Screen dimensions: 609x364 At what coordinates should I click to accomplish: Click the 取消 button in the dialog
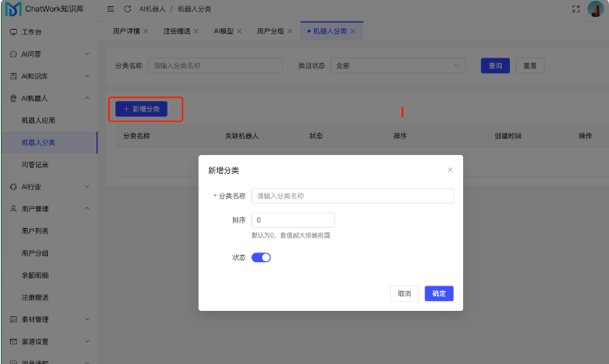404,294
